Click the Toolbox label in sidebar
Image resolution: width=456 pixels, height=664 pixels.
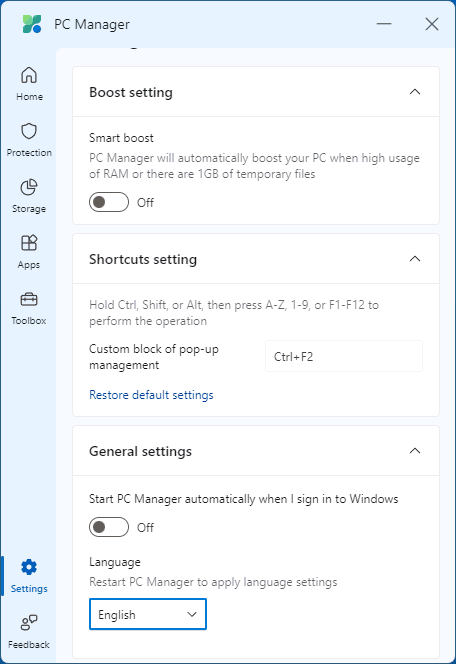pyautogui.click(x=29, y=321)
